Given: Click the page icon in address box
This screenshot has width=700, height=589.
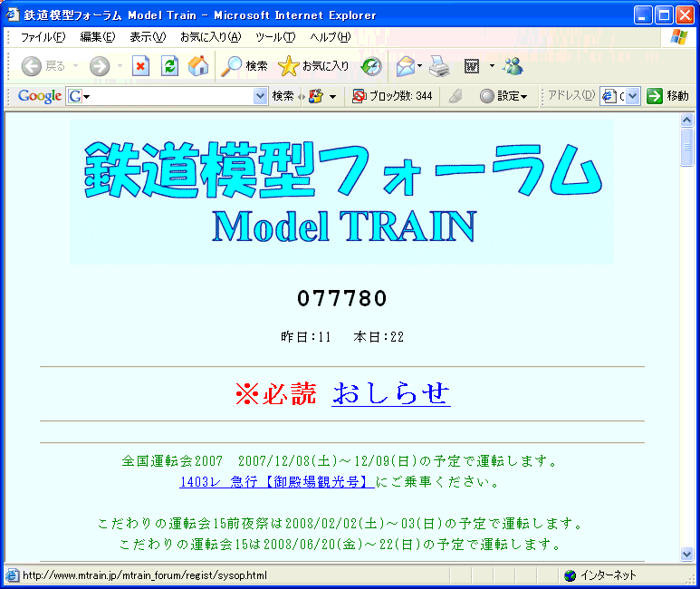Looking at the screenshot, I should click(609, 96).
